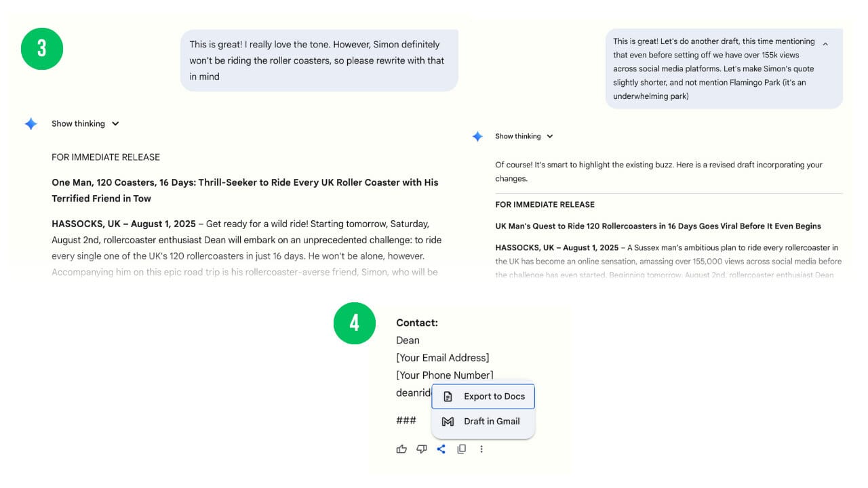
Task: Click the '###' end-of-release marker
Action: [406, 421]
